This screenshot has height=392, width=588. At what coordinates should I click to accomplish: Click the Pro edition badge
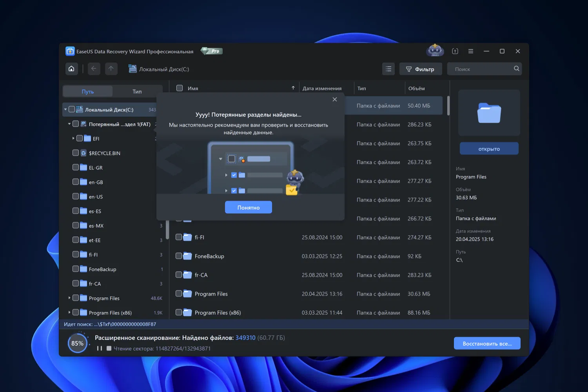(212, 51)
